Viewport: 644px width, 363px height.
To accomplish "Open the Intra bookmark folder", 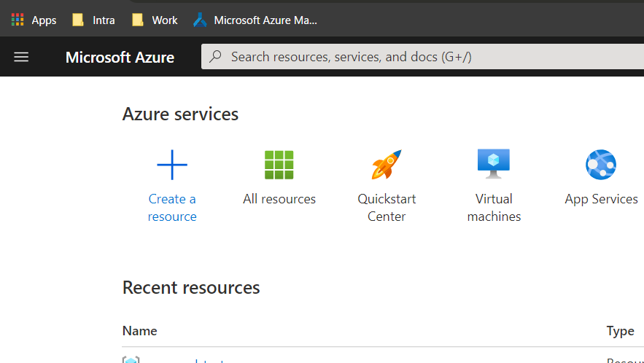I will coord(93,20).
